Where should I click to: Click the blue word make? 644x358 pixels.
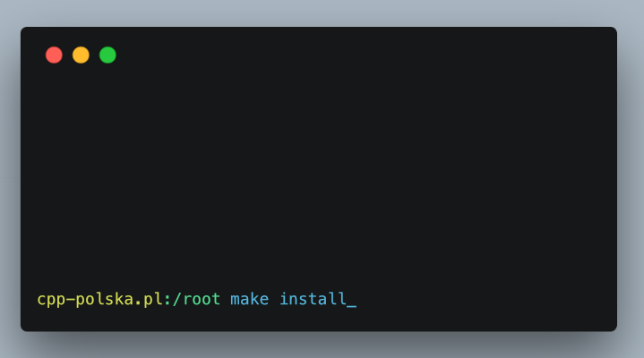249,299
